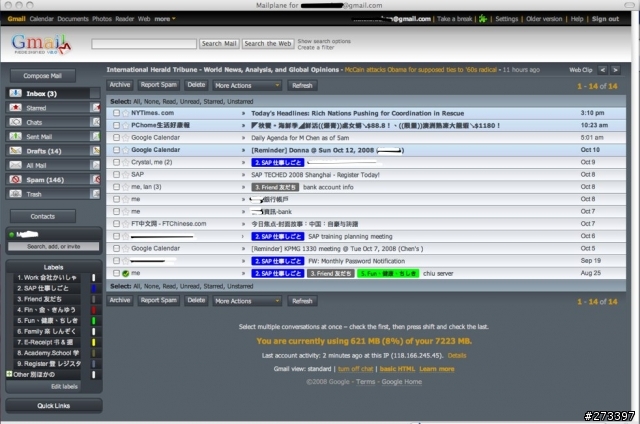Image resolution: width=640 pixels, height=424 pixels.
Task: Check the chiu server message checkbox
Action: (116, 273)
